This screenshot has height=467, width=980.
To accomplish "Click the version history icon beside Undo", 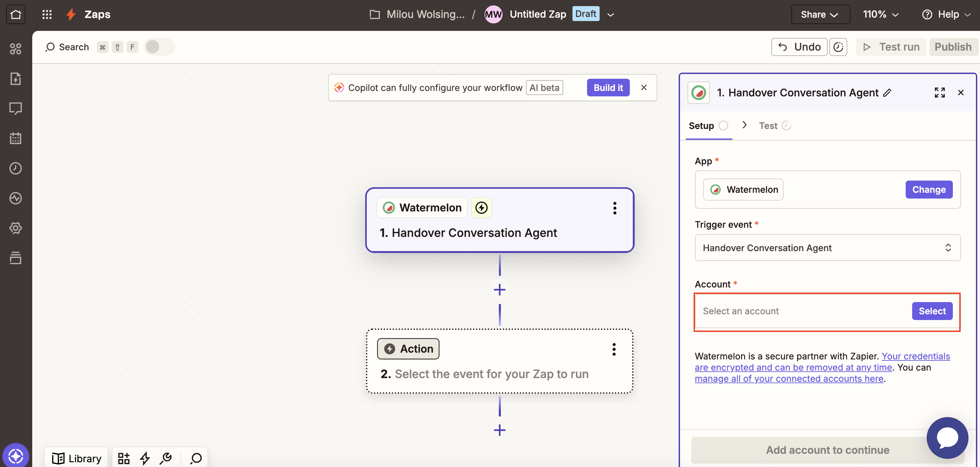I will click(838, 47).
